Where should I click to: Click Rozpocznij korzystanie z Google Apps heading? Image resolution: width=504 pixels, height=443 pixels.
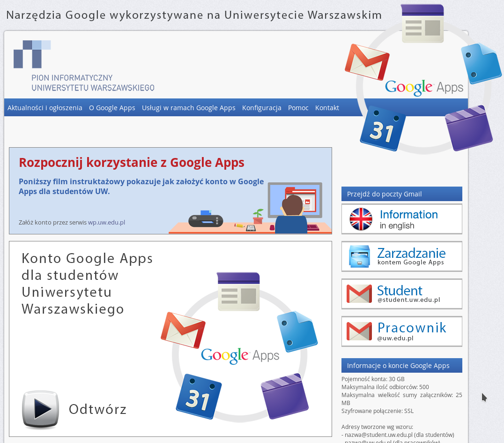click(x=132, y=163)
